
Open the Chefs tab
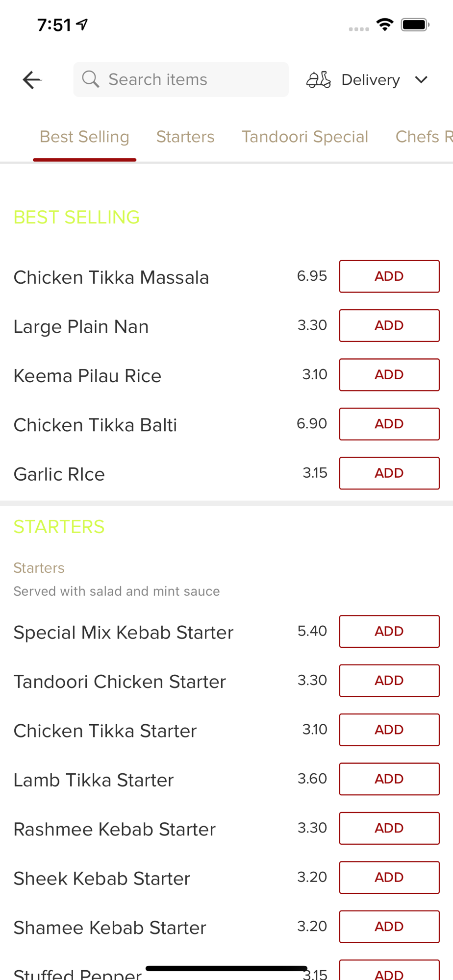(x=423, y=137)
